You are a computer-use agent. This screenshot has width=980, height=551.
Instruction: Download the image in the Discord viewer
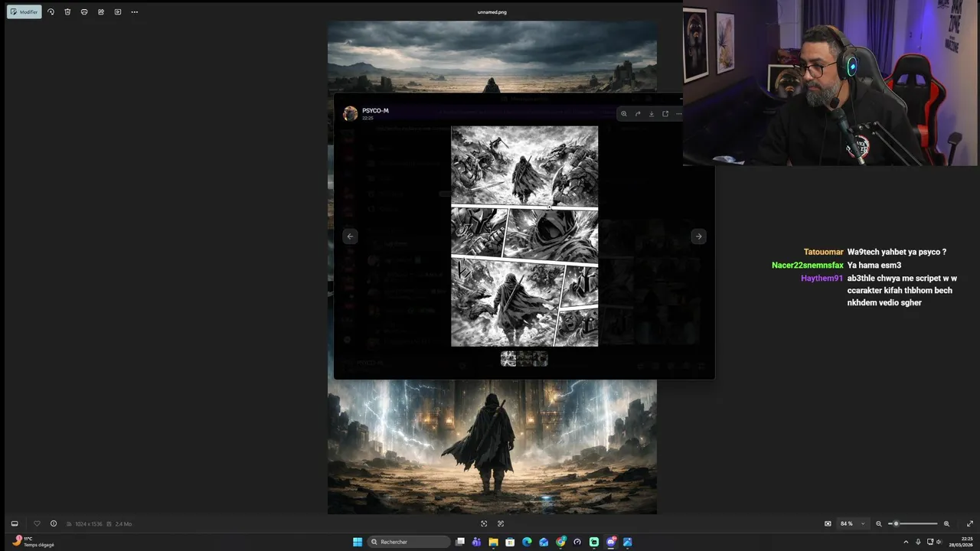[x=652, y=114]
